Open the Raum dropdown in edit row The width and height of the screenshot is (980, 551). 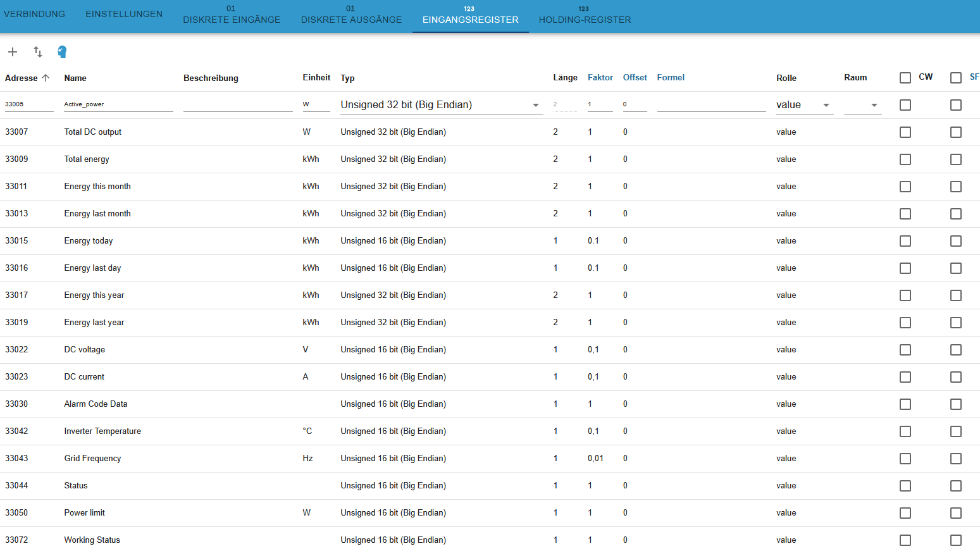click(862, 105)
